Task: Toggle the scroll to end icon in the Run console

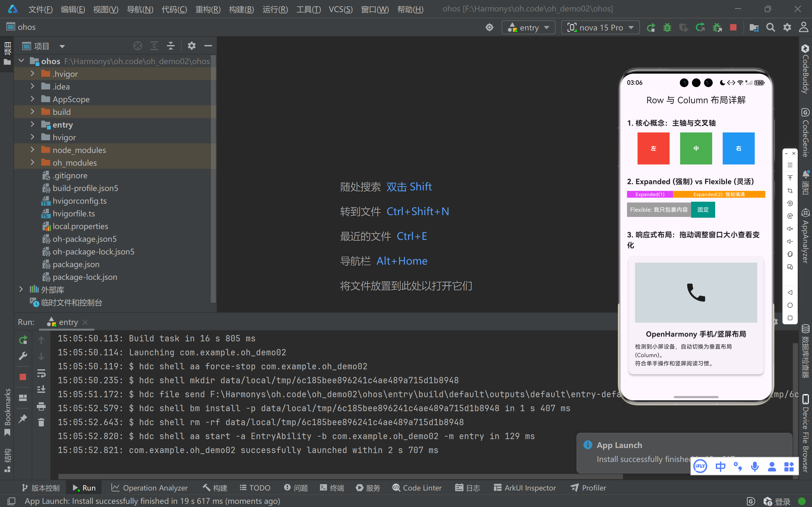Action: point(41,389)
